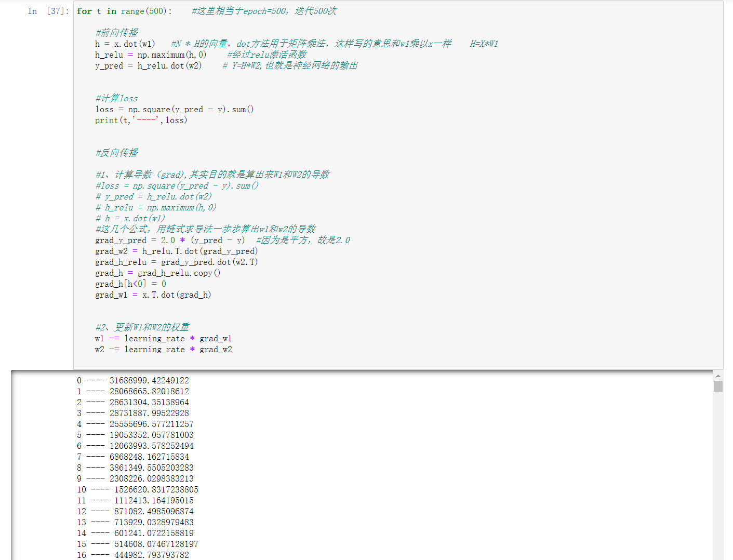
Task: Click the "h = x.dot(w1)" code line
Action: (x=125, y=44)
